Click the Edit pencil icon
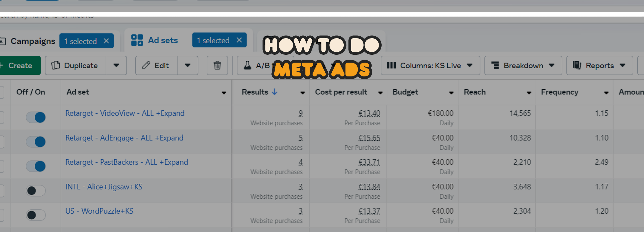Screen dimensions: 644x232 [x=146, y=66]
